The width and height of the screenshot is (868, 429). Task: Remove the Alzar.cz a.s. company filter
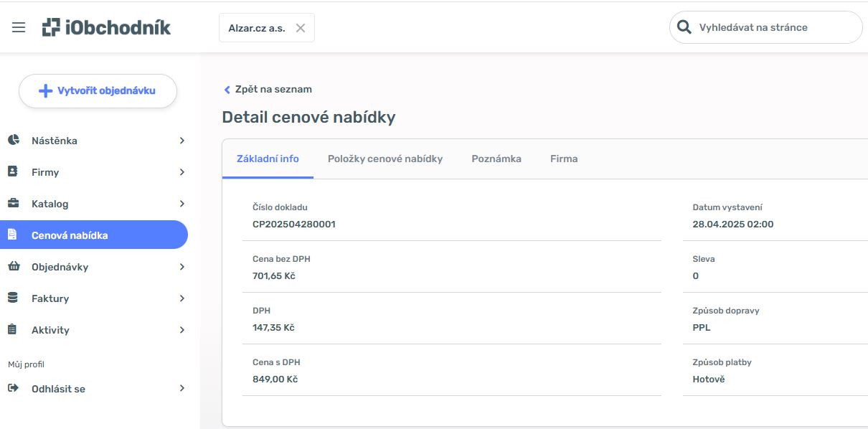(301, 28)
